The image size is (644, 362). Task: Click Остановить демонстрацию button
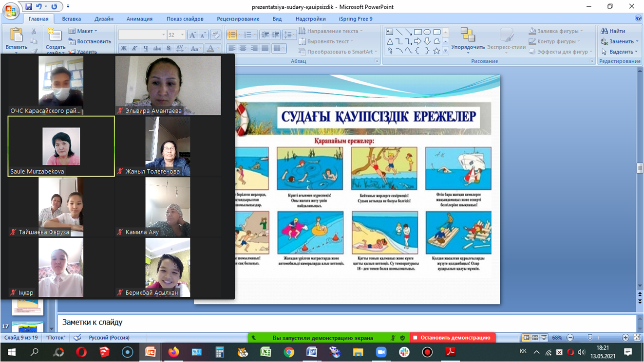tap(452, 338)
